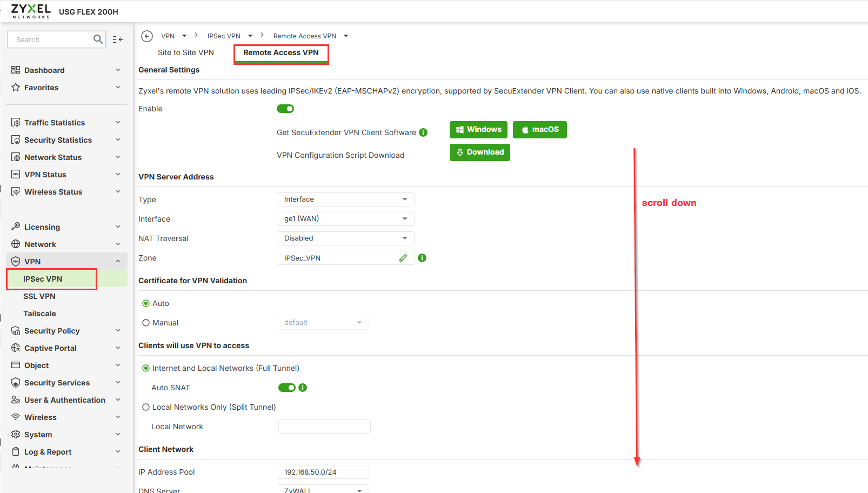Click the Security Policy icon
Screen dimensions: 868x493
[16, 331]
